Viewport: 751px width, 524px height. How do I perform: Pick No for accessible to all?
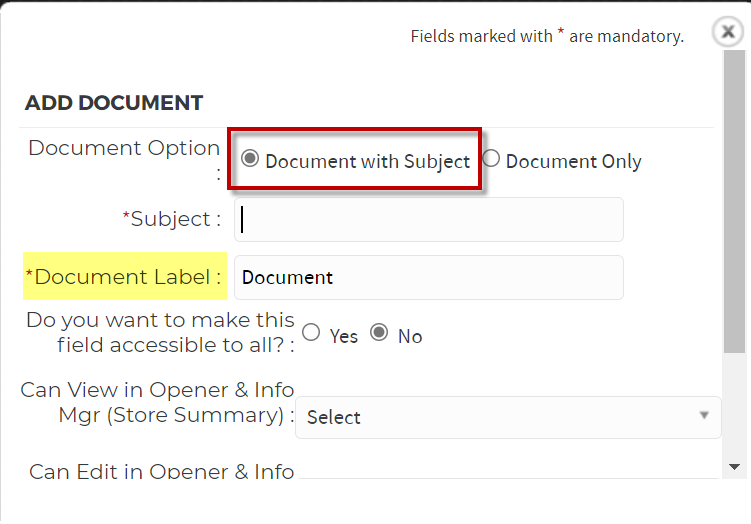(379, 332)
